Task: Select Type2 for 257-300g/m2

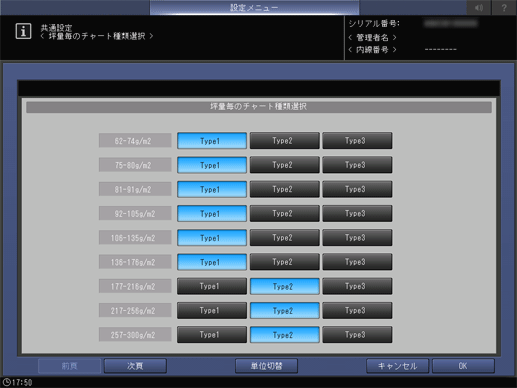Action: click(284, 335)
